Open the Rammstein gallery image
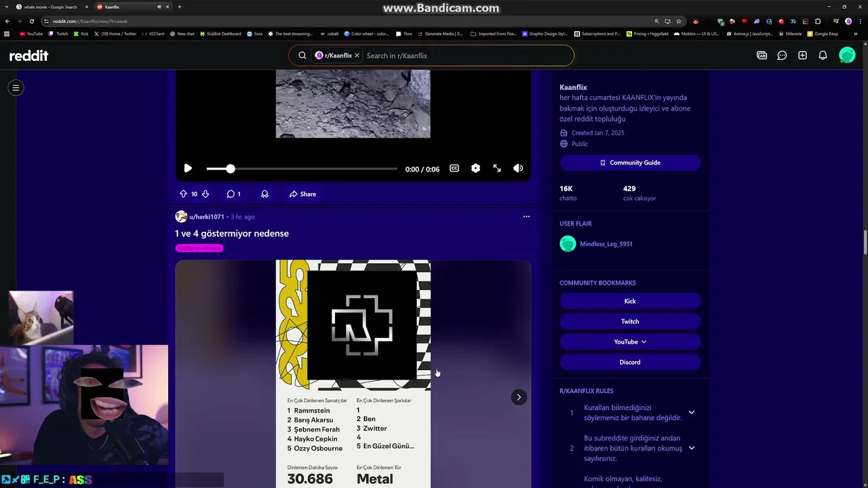Screen dimensions: 868x488 [353, 373]
